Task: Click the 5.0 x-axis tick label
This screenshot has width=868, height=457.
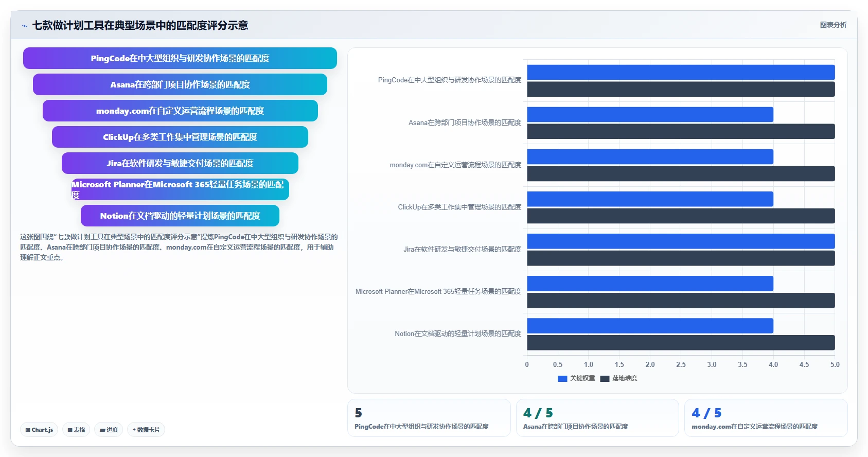Action: (835, 364)
